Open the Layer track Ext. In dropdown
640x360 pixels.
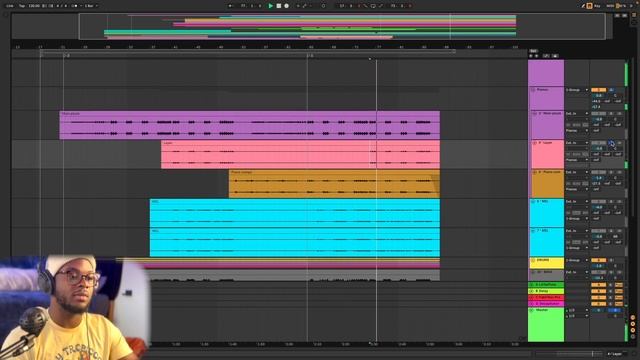pyautogui.click(x=577, y=143)
